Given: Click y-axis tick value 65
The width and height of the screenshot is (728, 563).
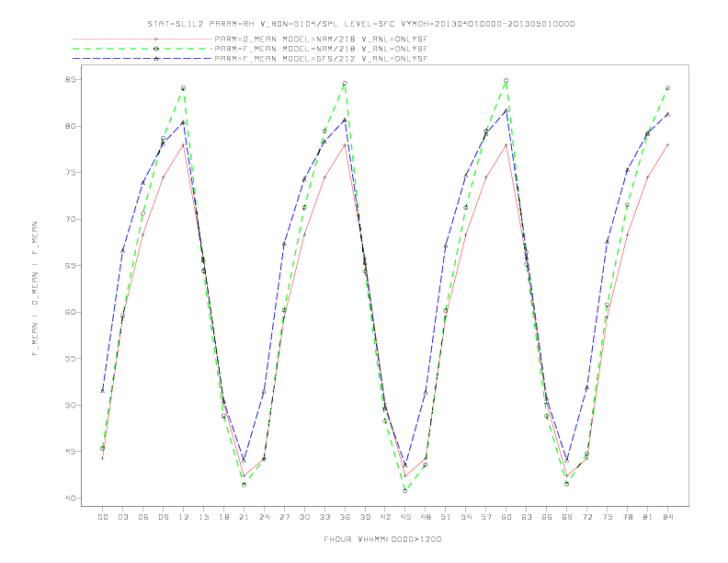Looking at the screenshot, I should click(x=70, y=265).
